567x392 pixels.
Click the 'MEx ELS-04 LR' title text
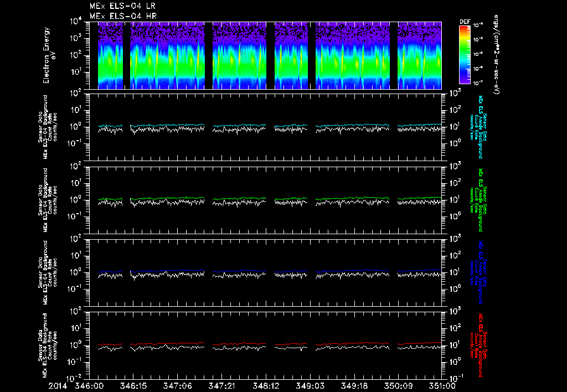point(122,6)
